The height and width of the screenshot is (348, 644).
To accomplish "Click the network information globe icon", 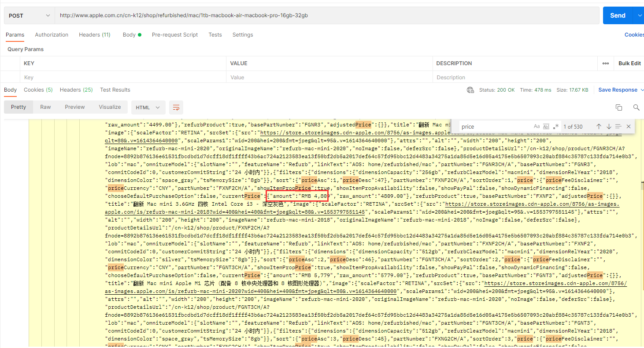I will [x=470, y=90].
